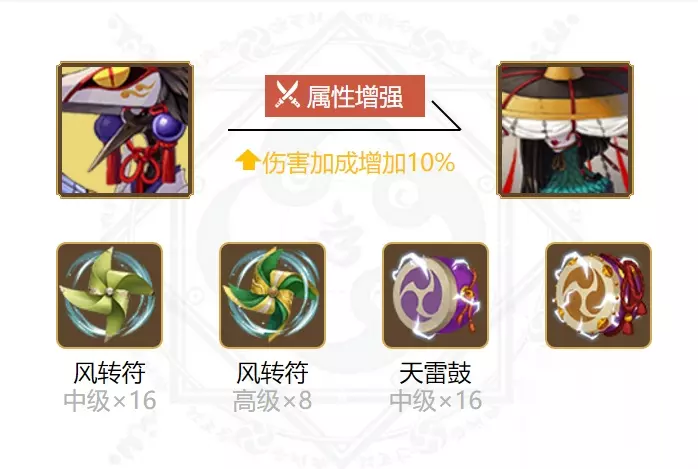698x469 pixels.
Task: Open the crow-masked character portrait
Action: [125, 129]
